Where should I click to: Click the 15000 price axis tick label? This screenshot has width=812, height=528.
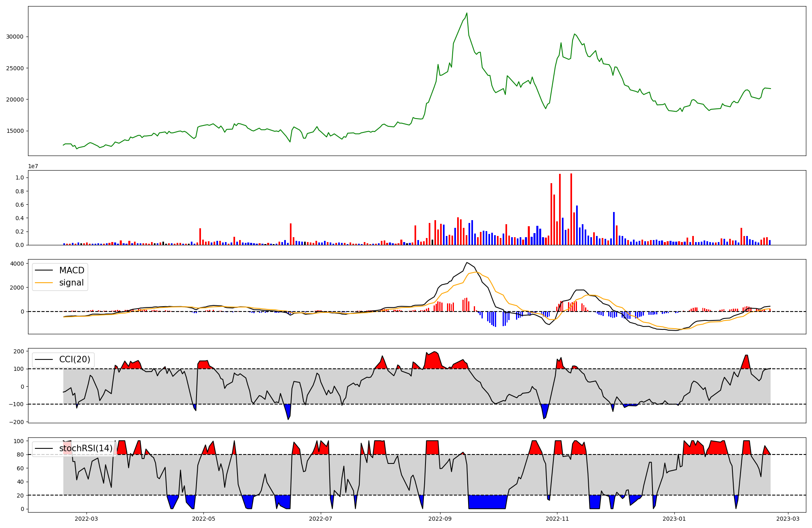coord(15,131)
